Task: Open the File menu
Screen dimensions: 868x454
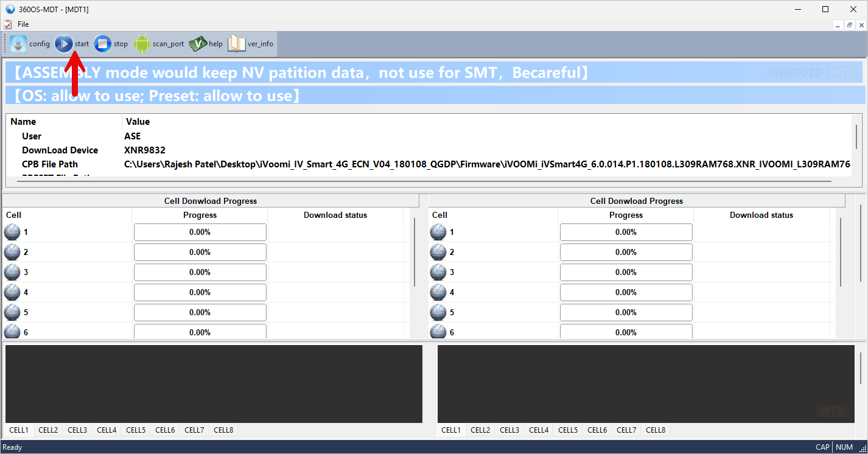Action: (23, 24)
